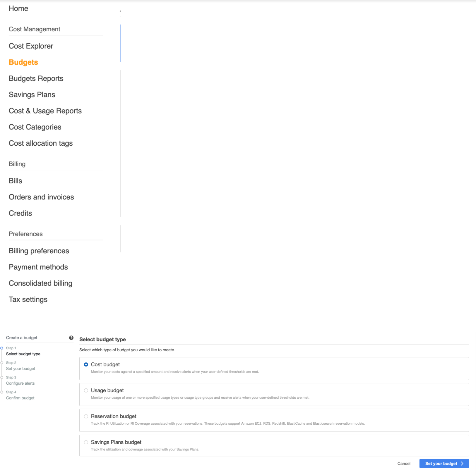
Task: Click the Preferences section heading
Action: coord(26,234)
